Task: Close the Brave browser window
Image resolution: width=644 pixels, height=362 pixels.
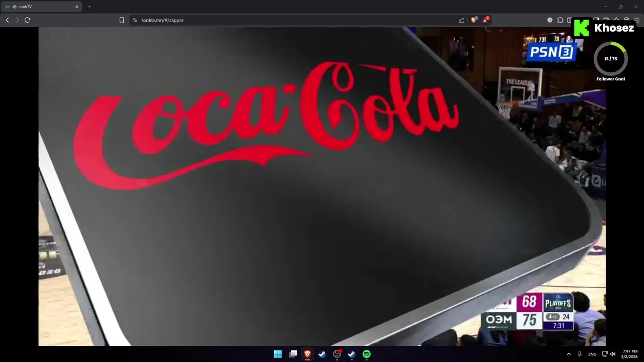Action: 635,7
